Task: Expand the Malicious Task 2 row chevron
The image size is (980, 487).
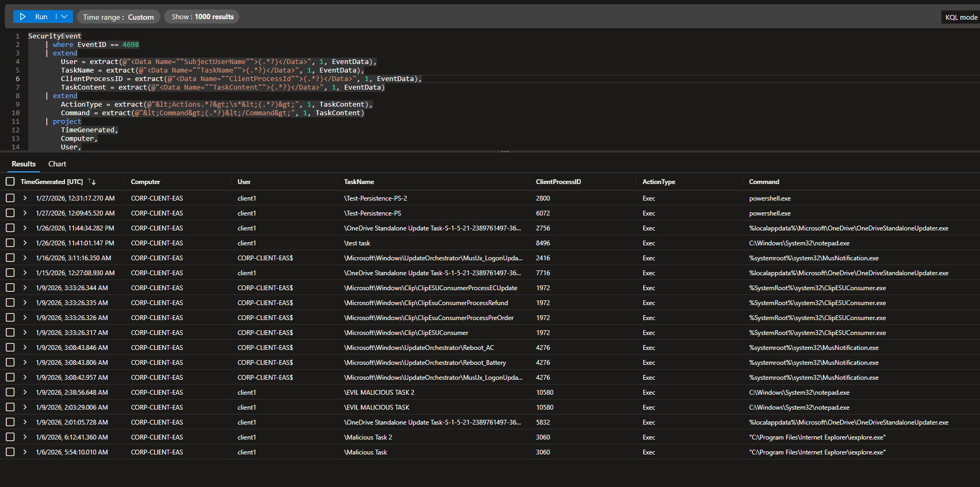Action: (25, 437)
